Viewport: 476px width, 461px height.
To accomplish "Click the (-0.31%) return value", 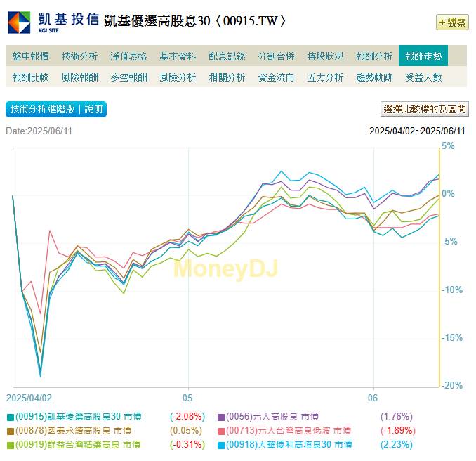I will (187, 445).
